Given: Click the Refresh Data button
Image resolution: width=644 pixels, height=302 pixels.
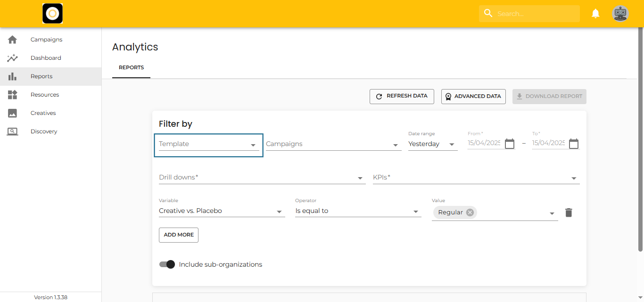Looking at the screenshot, I should (x=402, y=96).
